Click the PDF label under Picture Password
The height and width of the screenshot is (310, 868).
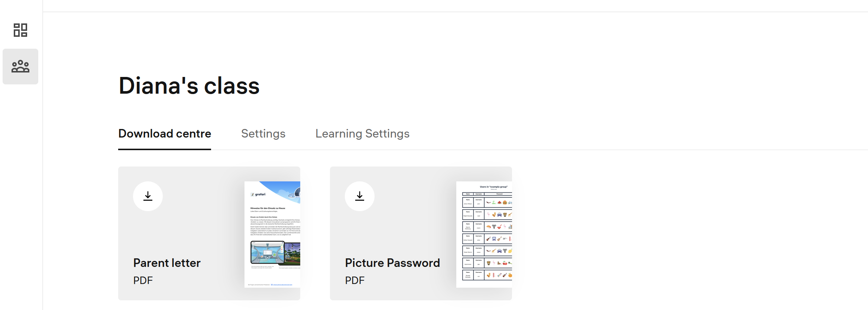click(x=355, y=281)
